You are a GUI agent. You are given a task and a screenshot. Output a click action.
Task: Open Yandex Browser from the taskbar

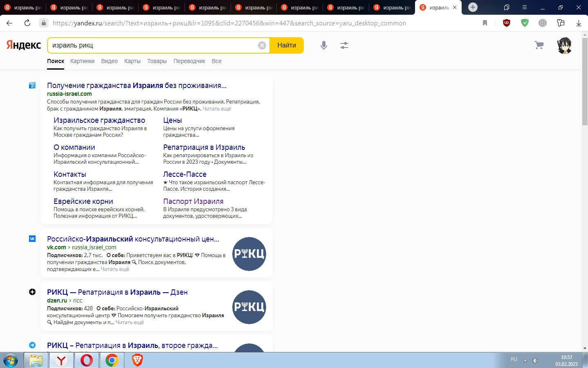[61, 360]
